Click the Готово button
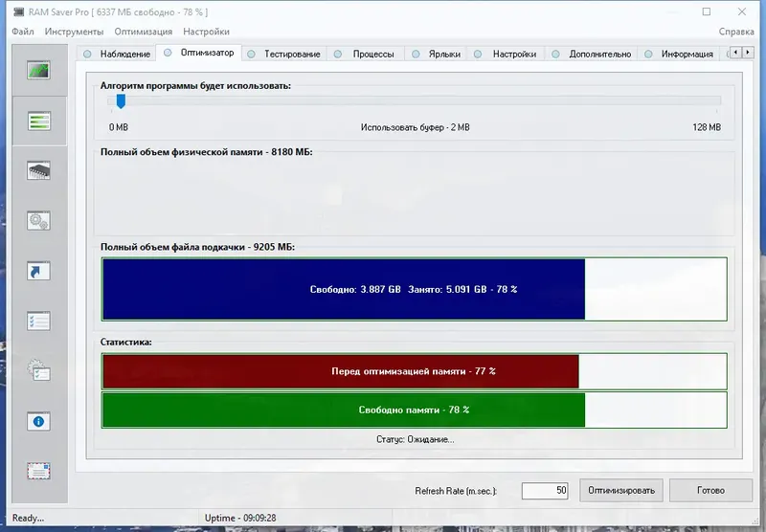The height and width of the screenshot is (532, 766). point(710,491)
